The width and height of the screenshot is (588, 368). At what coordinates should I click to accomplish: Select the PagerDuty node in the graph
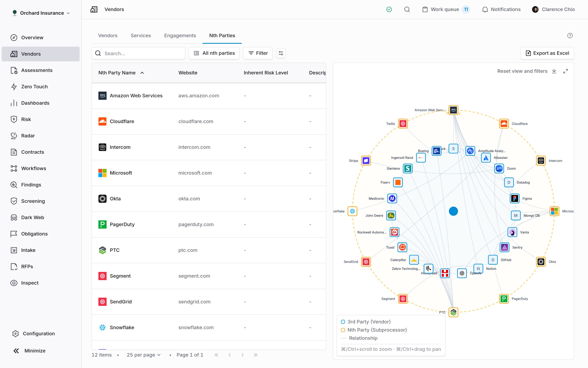pos(504,299)
